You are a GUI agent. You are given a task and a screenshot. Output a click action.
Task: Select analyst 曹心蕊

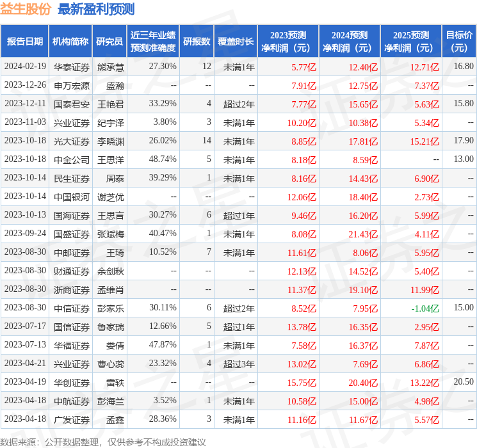tap(110, 364)
